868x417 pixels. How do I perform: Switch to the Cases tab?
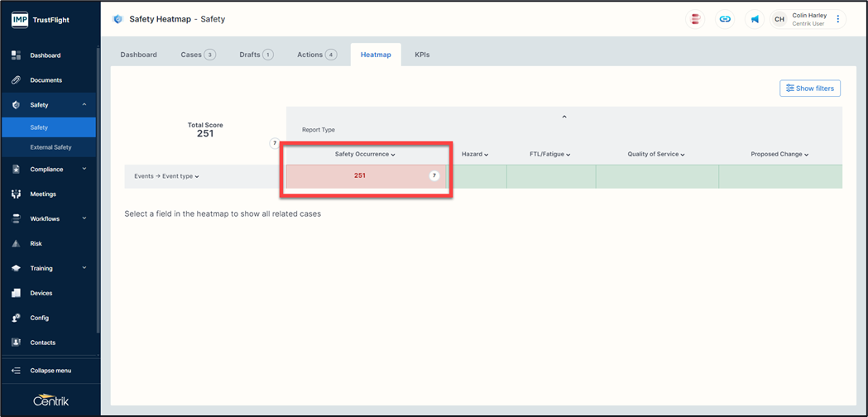point(197,55)
